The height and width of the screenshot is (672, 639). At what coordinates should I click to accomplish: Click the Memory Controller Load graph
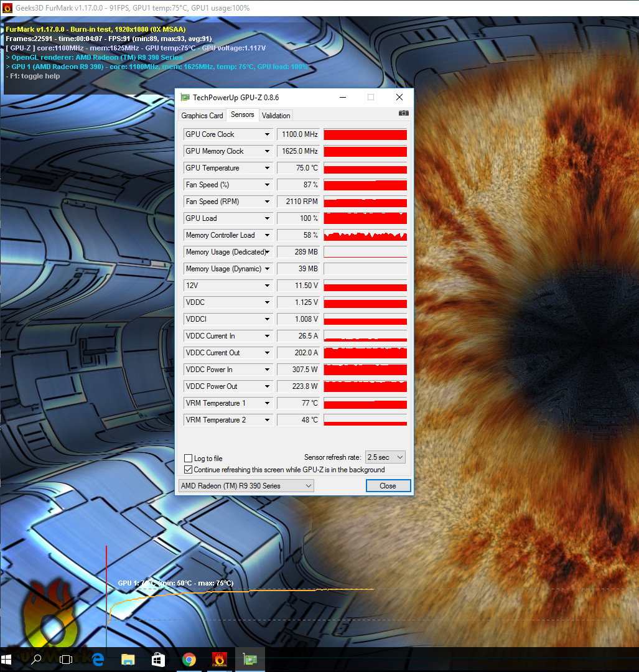click(365, 235)
